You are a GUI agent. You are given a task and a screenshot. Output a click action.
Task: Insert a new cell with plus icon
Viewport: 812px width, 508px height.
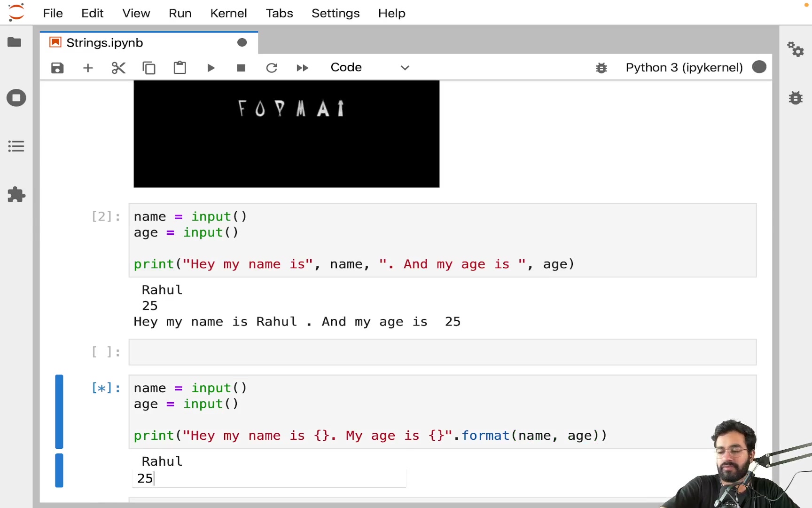point(87,68)
